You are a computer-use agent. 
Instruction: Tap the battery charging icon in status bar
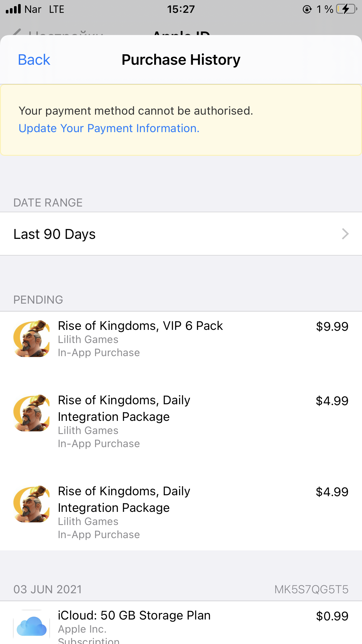(x=347, y=9)
